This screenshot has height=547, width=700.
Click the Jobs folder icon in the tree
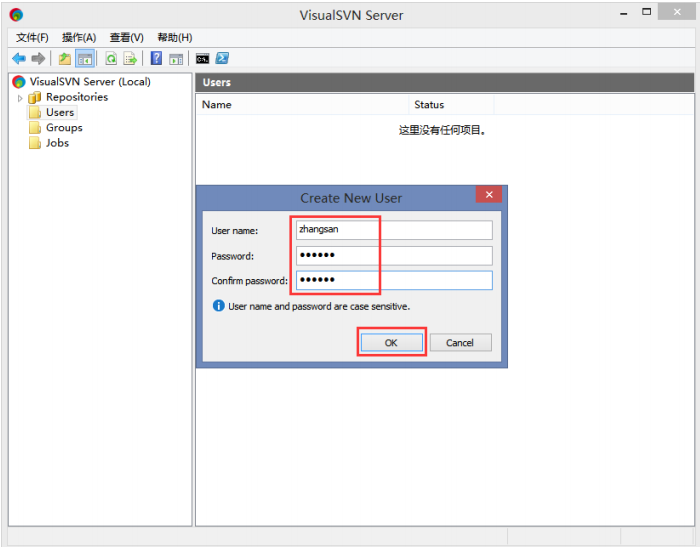click(35, 143)
